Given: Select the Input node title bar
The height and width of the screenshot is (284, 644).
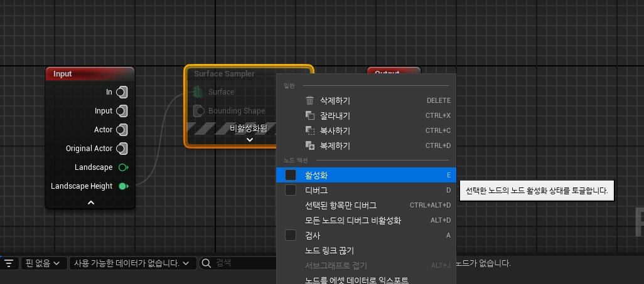Looking at the screenshot, I should click(90, 74).
